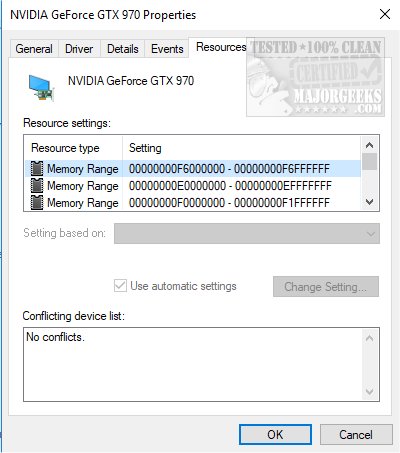Switch to the Details tab

pos(123,49)
